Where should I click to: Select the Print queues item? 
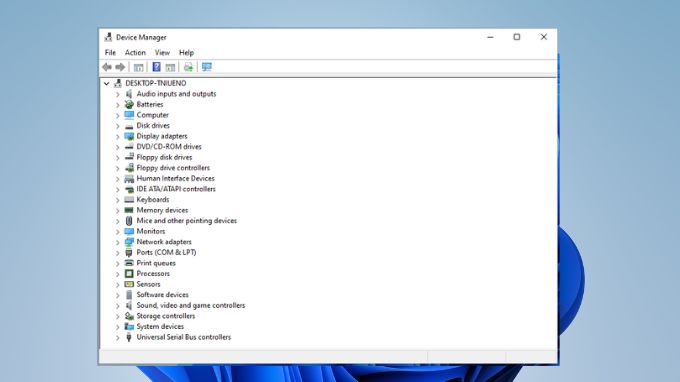[156, 263]
